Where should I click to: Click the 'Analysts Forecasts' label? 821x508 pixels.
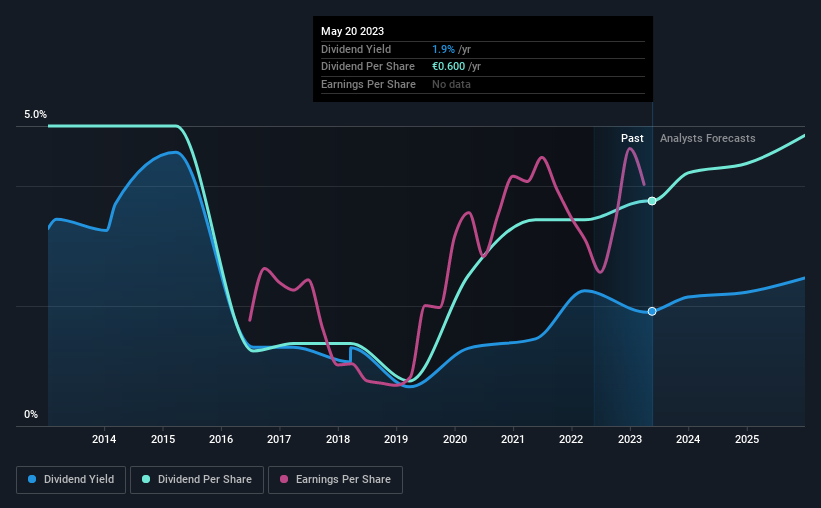(x=707, y=138)
